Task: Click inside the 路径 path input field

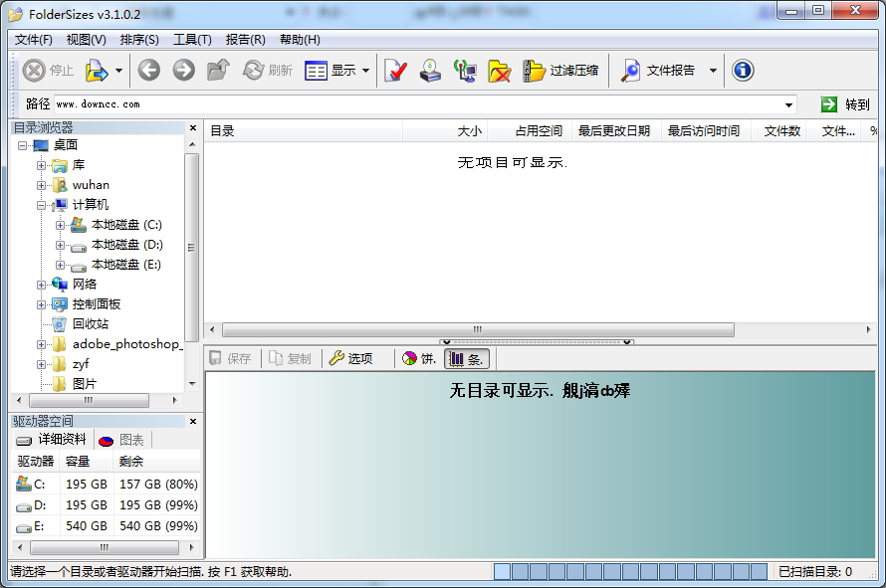Action: tap(398, 103)
